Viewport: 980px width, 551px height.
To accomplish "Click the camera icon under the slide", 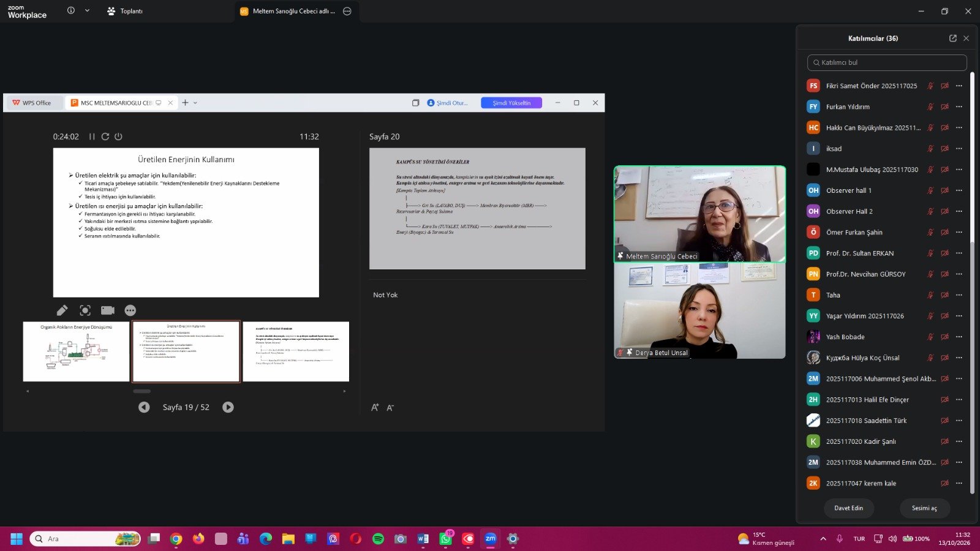I will click(108, 310).
